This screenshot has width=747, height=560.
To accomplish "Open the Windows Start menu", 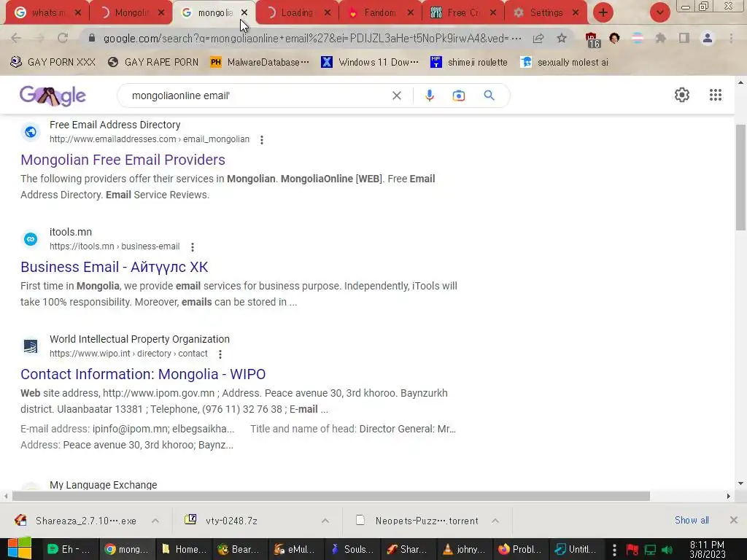I will pyautogui.click(x=19, y=548).
